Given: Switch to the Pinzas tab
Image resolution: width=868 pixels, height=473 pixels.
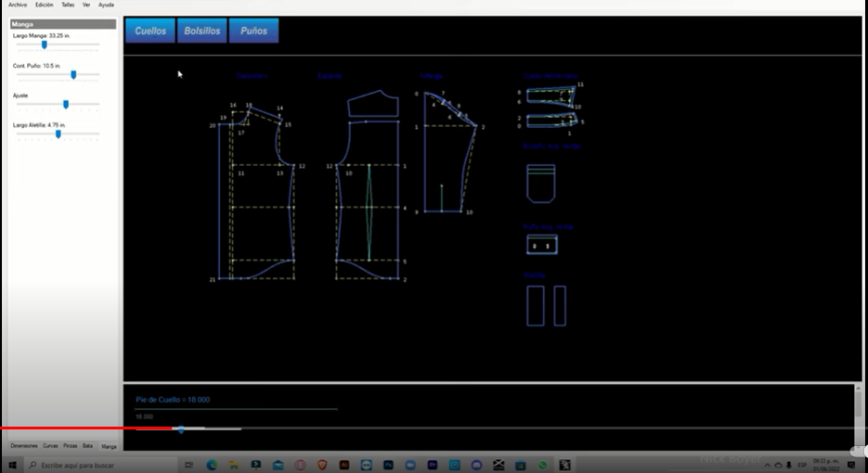Looking at the screenshot, I should point(70,446).
